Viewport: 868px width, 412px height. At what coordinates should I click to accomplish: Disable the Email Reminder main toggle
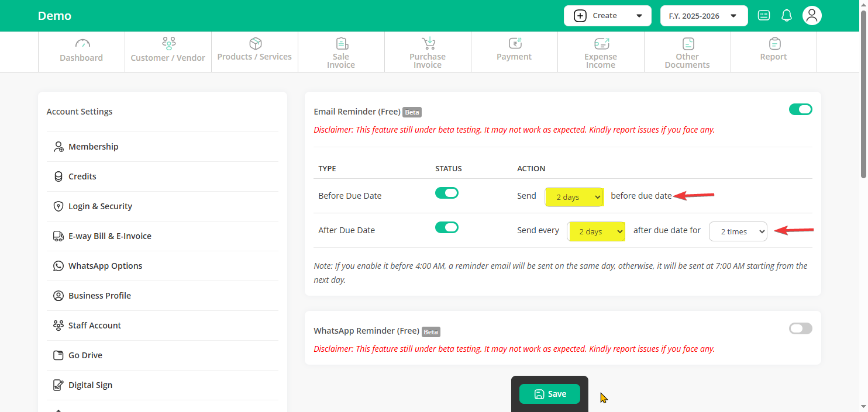click(800, 109)
